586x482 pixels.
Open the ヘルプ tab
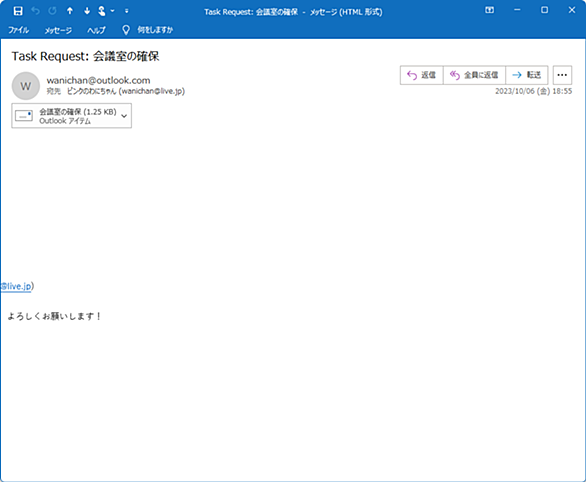tap(96, 30)
